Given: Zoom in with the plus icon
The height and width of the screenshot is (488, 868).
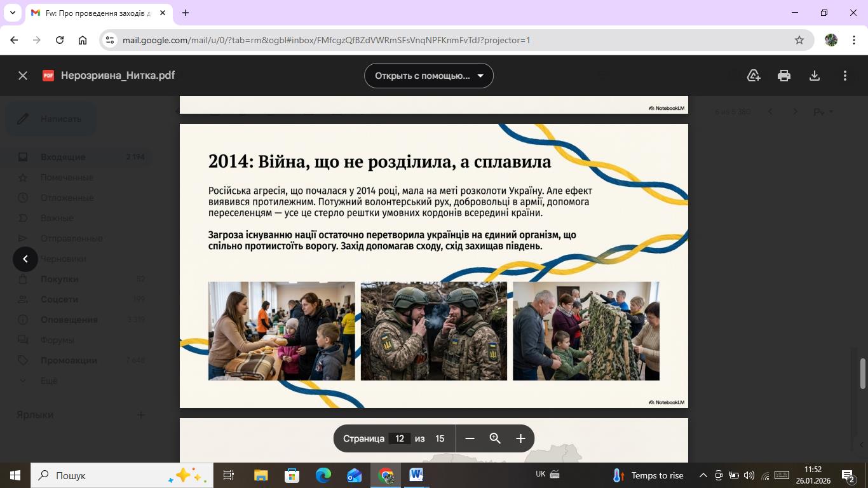Looking at the screenshot, I should pyautogui.click(x=520, y=438).
